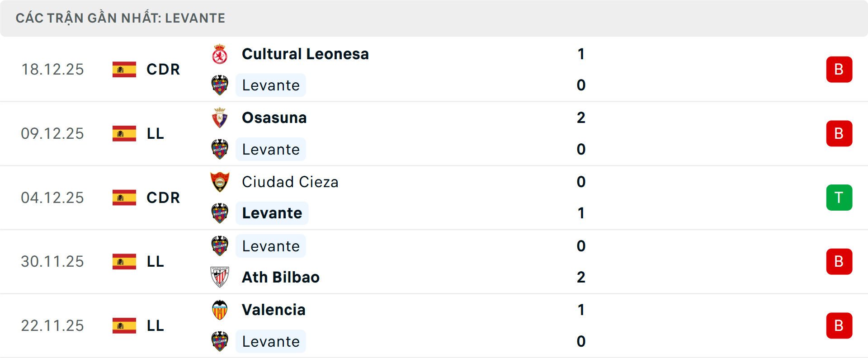Click the green T win badge

pyautogui.click(x=839, y=198)
